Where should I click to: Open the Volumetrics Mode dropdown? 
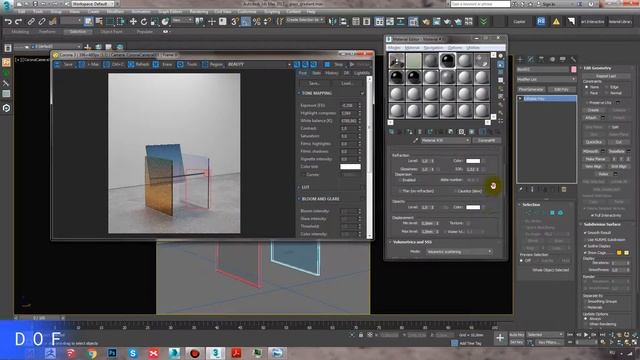pyautogui.click(x=459, y=252)
